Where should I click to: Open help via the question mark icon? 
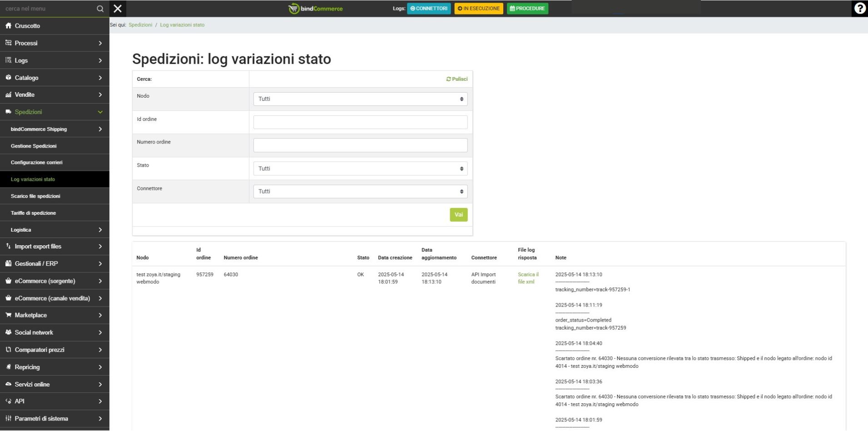(859, 9)
